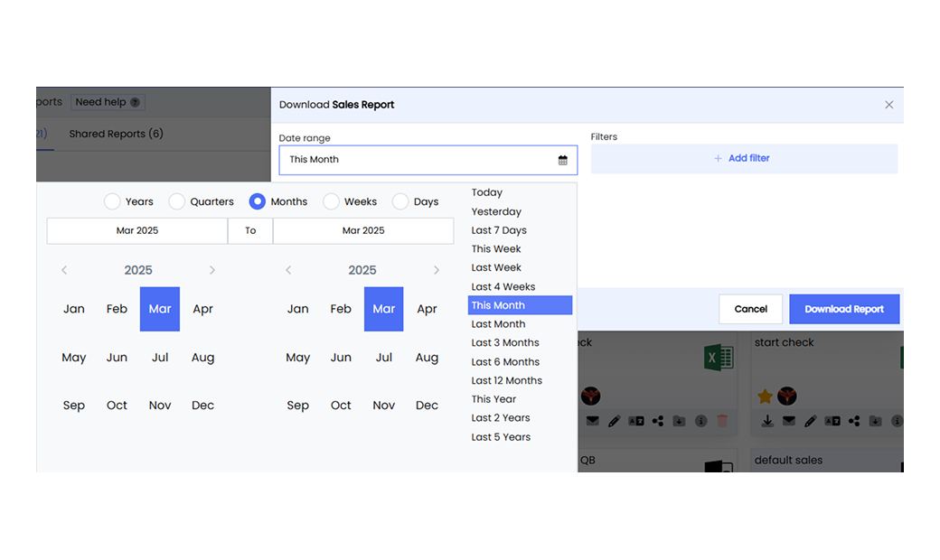Image resolution: width=940 pixels, height=560 pixels.
Task: Choose Last 12 Months preset
Action: point(506,380)
